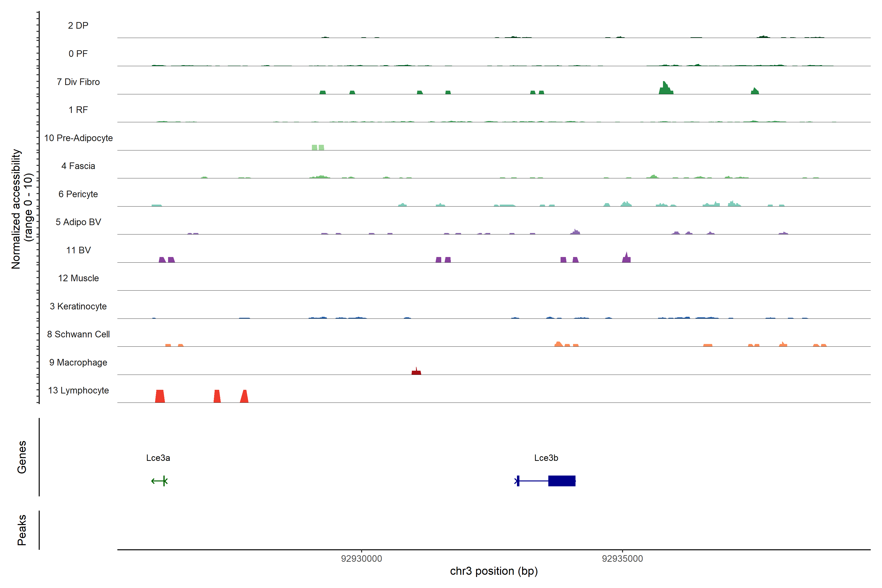This screenshot has width=882, height=588.
Task: Click the tallest purple 11 BV peak
Action: coord(626,258)
